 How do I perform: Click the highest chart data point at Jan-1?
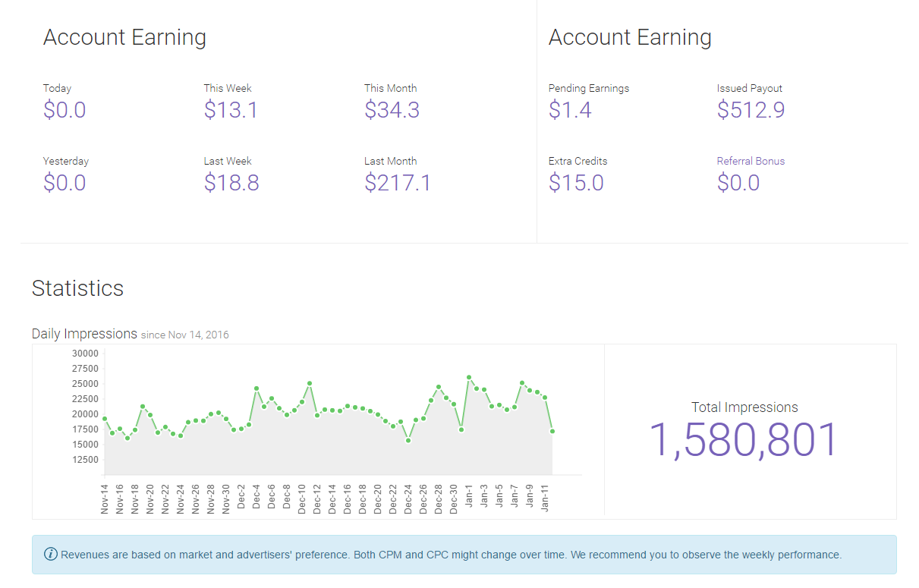click(469, 377)
